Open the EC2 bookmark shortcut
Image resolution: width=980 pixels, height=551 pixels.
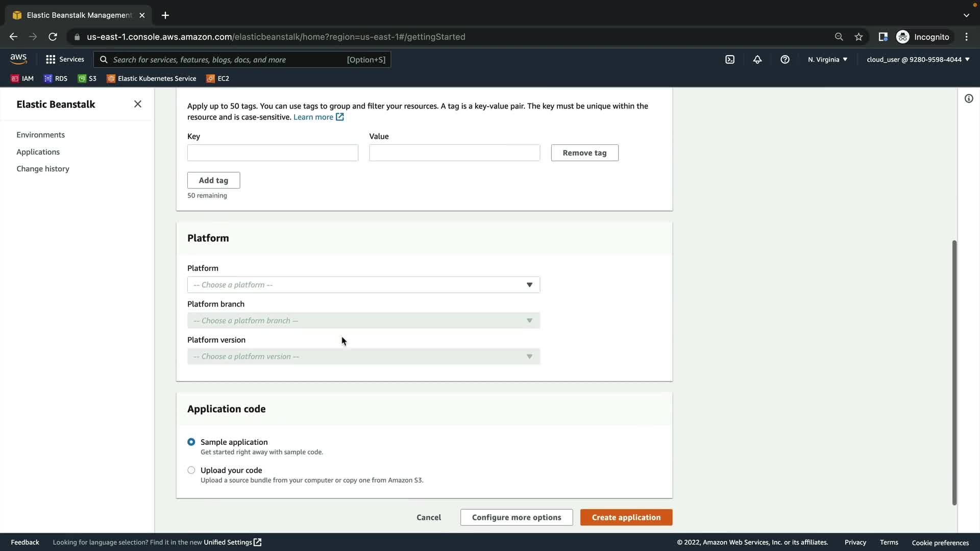[x=218, y=79]
